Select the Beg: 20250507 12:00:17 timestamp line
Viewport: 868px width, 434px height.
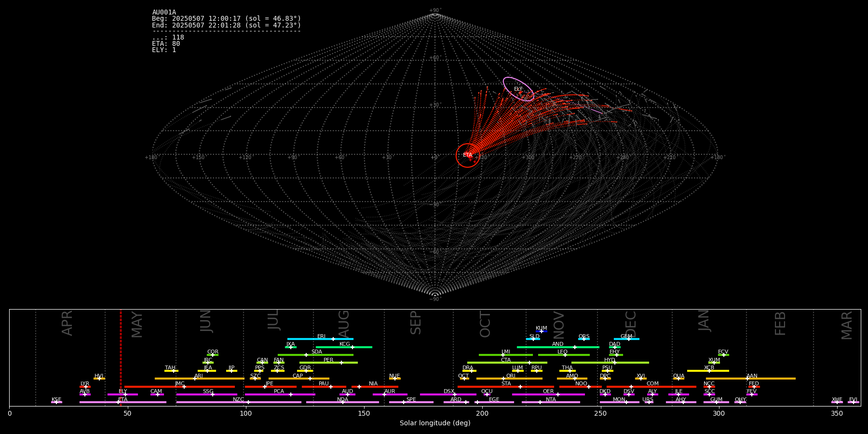click(226, 19)
